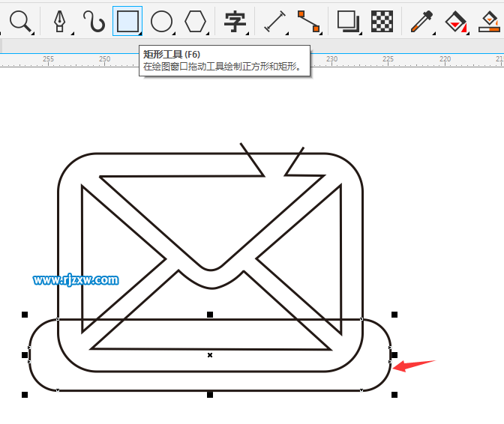Select the Pen tool
This screenshot has height=424, width=504.
click(x=60, y=22)
